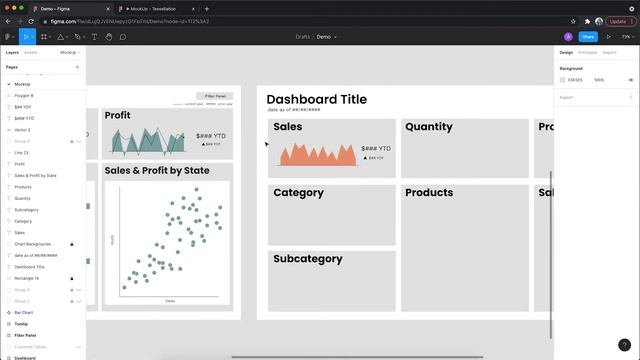Image resolution: width=640 pixels, height=360 pixels.
Task: Click the help question mark button
Action: (x=624, y=345)
